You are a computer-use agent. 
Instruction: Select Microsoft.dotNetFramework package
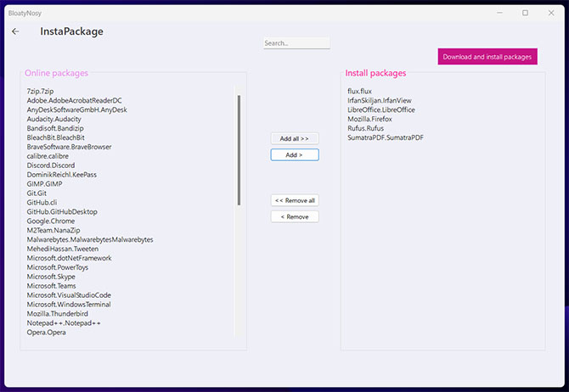[x=70, y=258]
